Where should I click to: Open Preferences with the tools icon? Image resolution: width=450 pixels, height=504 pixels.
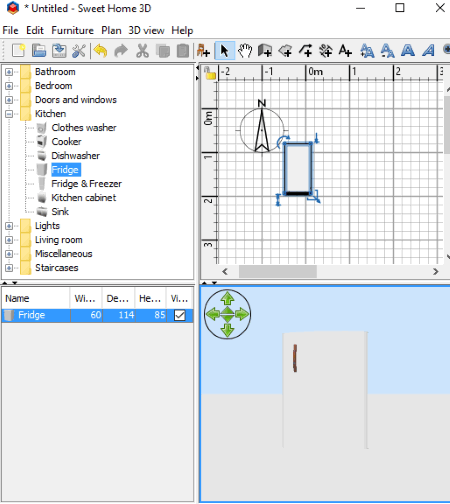[79, 51]
